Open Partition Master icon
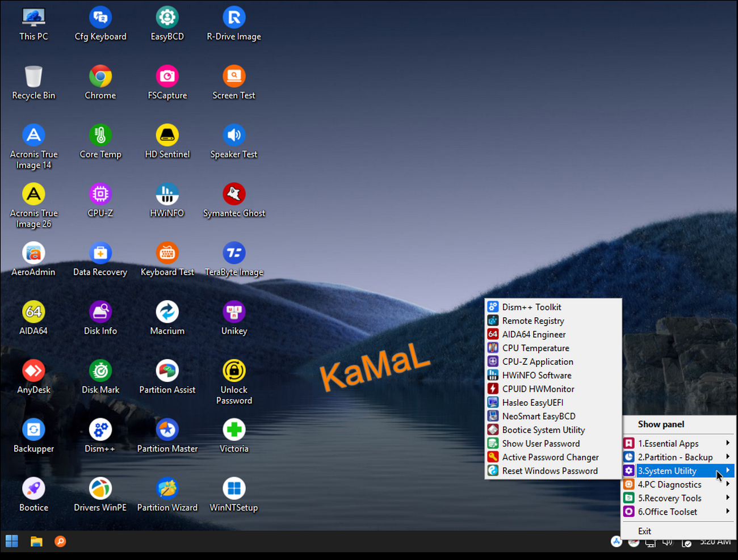 pos(167,436)
